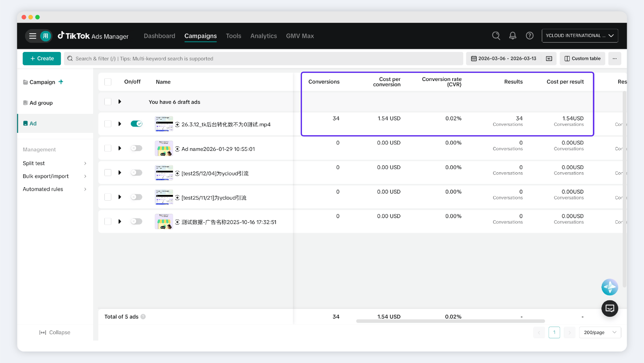The width and height of the screenshot is (644, 363).
Task: Open the Tools menu
Action: tap(233, 36)
